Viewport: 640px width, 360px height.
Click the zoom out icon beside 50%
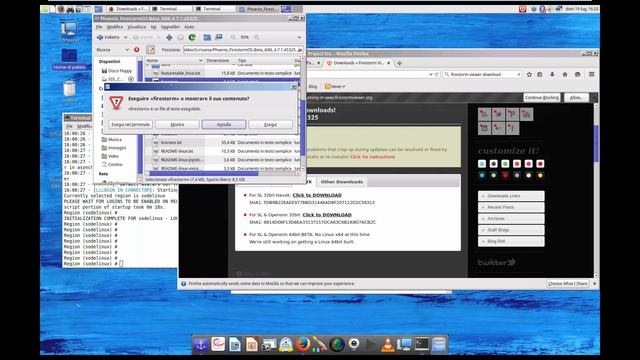pyautogui.click(x=233, y=37)
